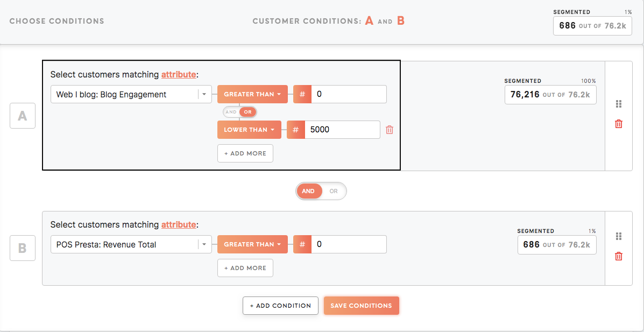Select OR in condition A inner toggle
Image resolution: width=644 pixels, height=332 pixels.
247,112
